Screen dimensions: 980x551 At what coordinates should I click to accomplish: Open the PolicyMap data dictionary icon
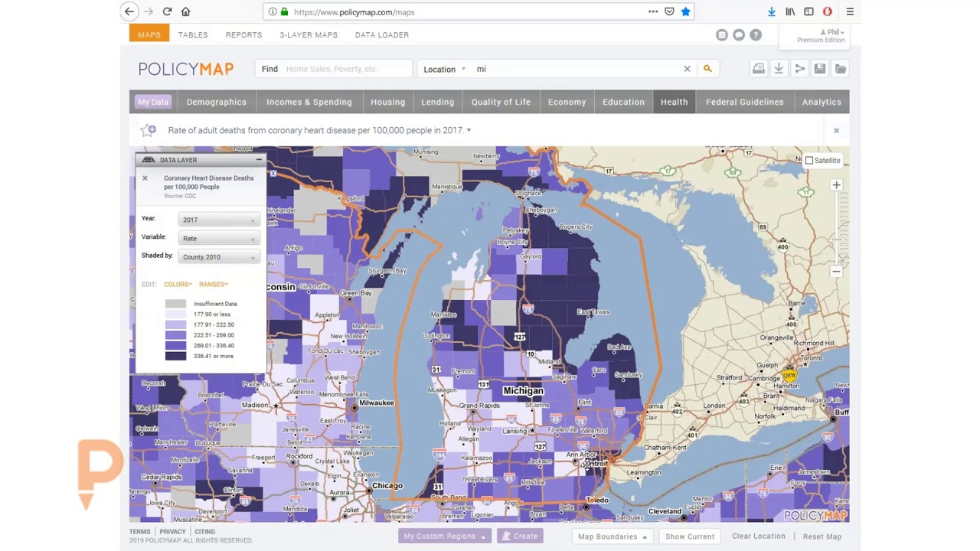pos(722,34)
